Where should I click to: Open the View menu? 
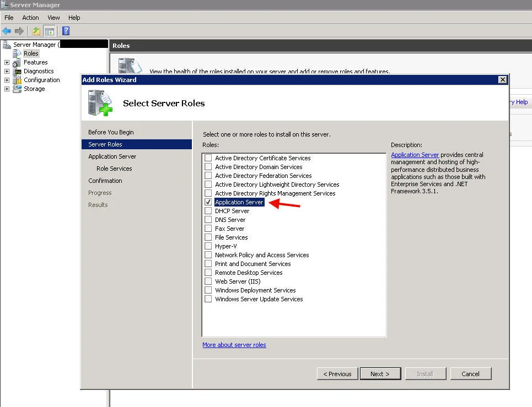pyautogui.click(x=53, y=18)
